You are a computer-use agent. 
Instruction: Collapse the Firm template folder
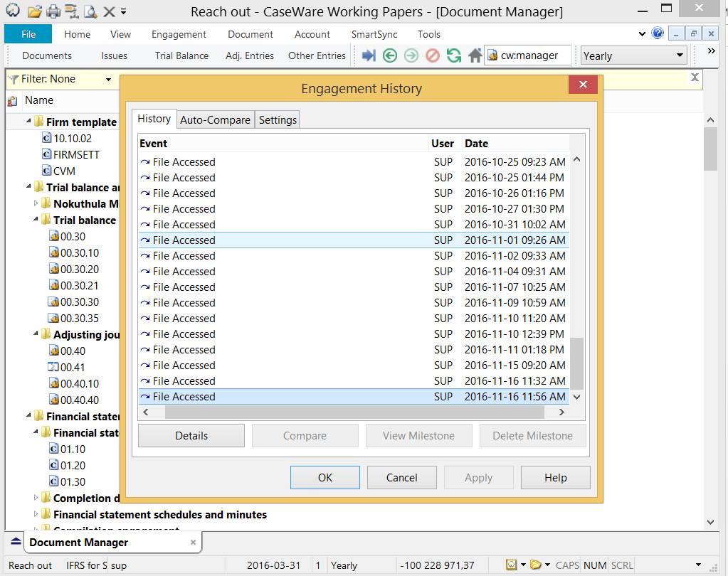[x=29, y=122]
